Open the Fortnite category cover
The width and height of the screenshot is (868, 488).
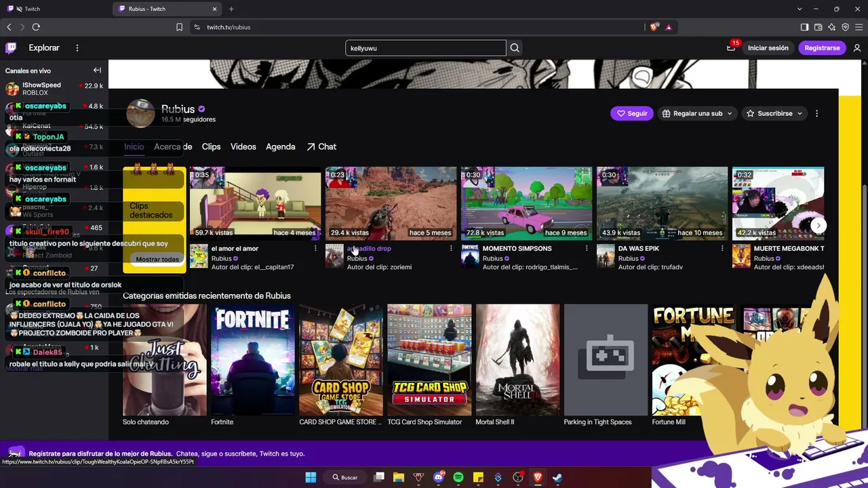click(x=253, y=360)
